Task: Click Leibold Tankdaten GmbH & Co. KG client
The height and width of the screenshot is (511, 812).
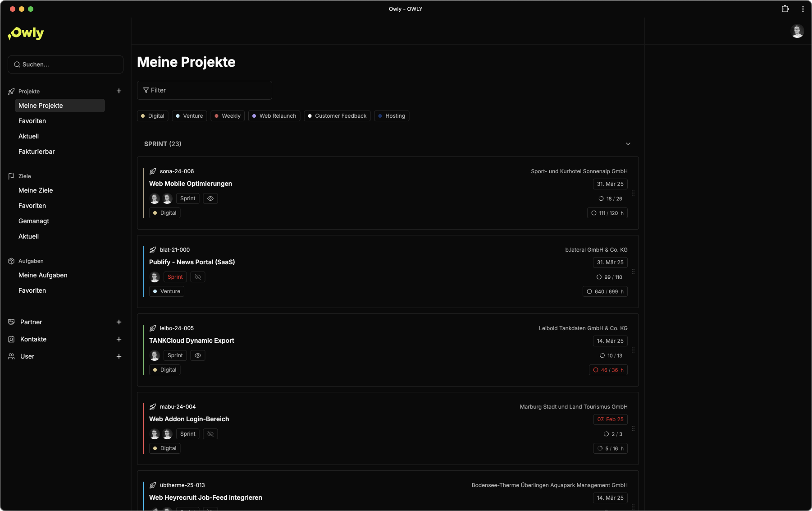Action: click(x=583, y=328)
